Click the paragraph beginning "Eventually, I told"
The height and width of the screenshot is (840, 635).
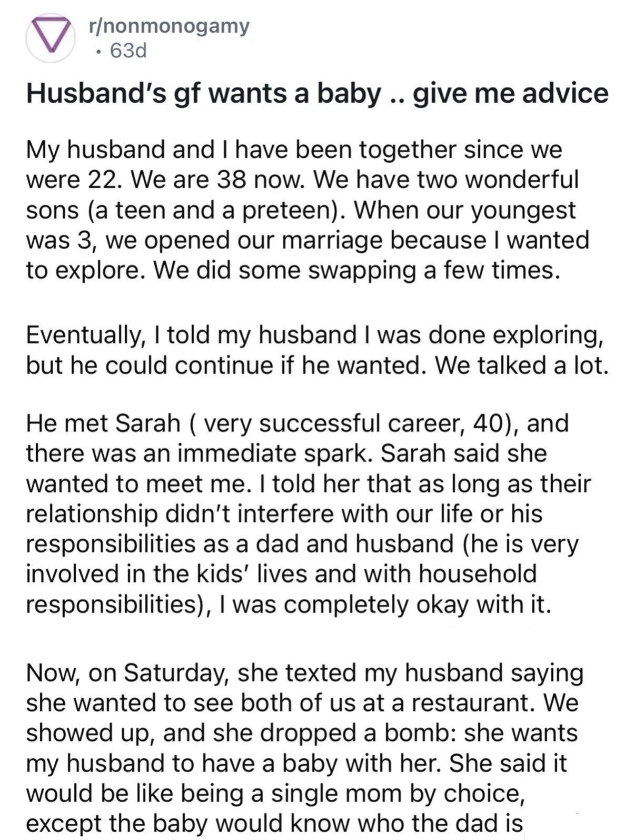click(317, 350)
